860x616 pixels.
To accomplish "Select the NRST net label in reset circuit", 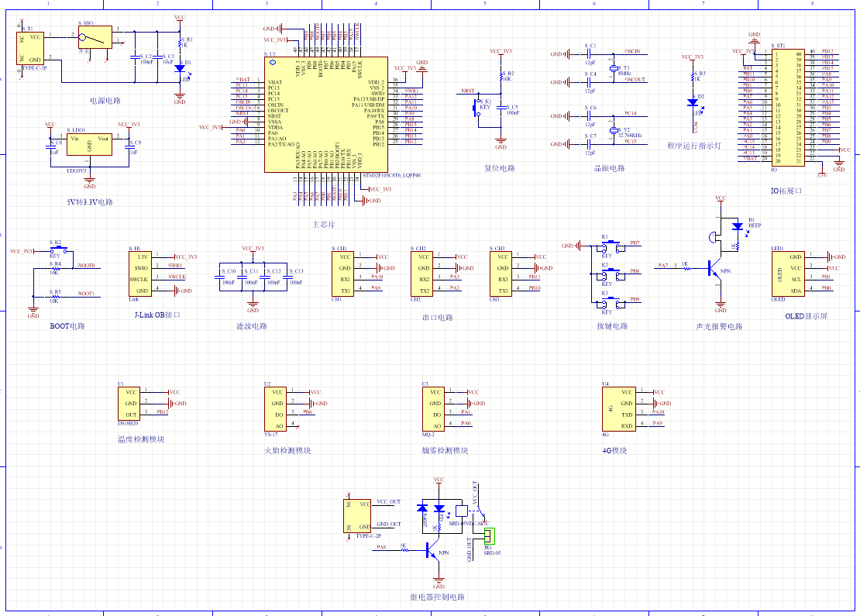I will pyautogui.click(x=468, y=91).
